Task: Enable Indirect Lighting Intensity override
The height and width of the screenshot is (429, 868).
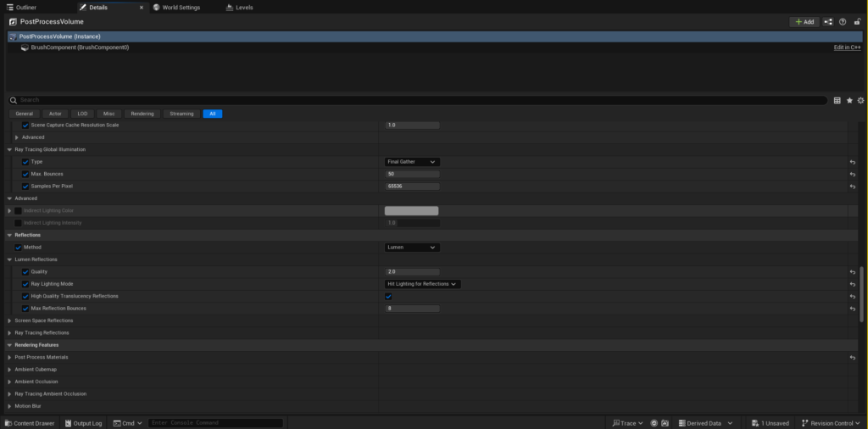Action: [x=19, y=222]
